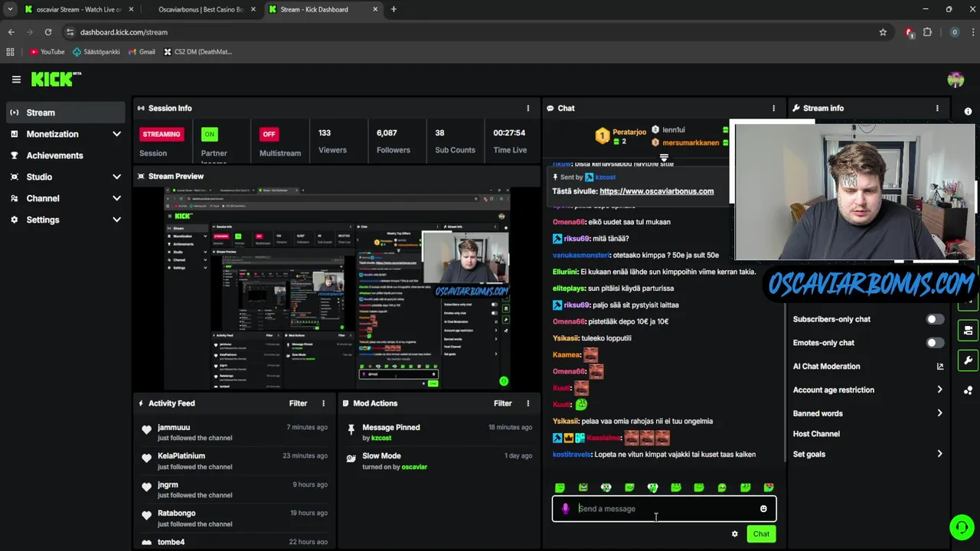Open the emoji picker in the message box
The image size is (980, 551).
click(x=763, y=509)
